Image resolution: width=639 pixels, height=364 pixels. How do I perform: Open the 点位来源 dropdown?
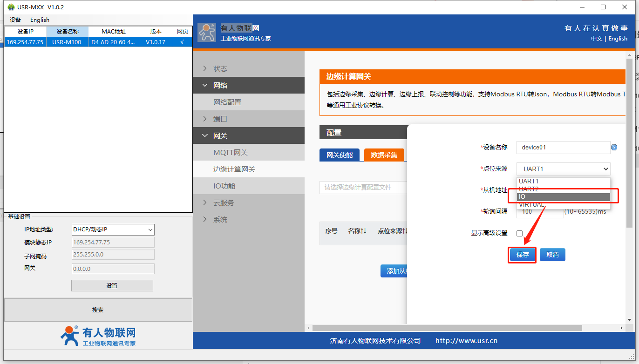(563, 169)
